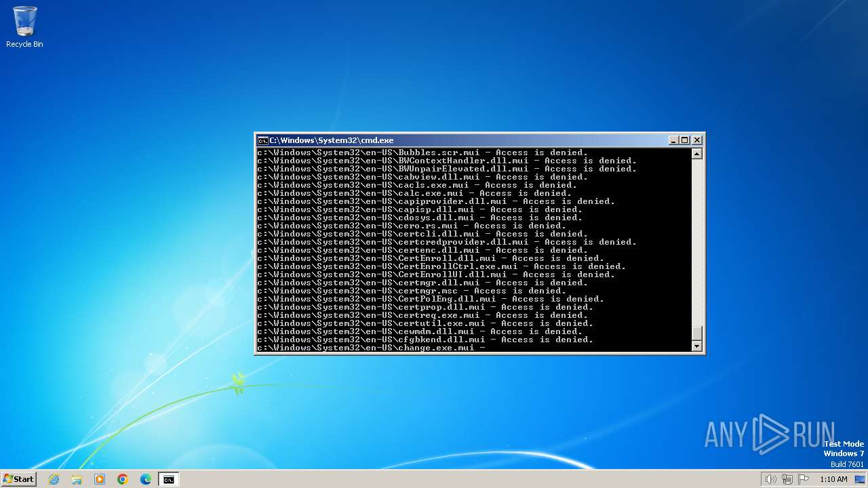
Task: Close the cmd.exe window
Action: [x=696, y=140]
